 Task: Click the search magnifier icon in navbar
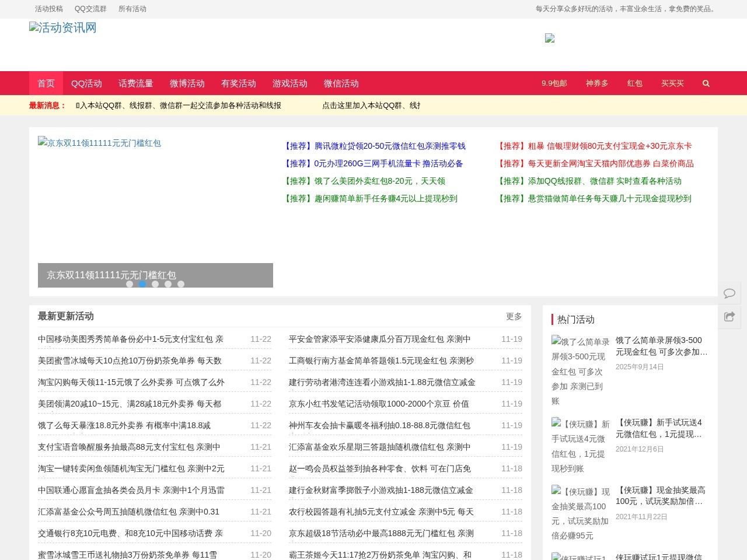click(x=706, y=83)
